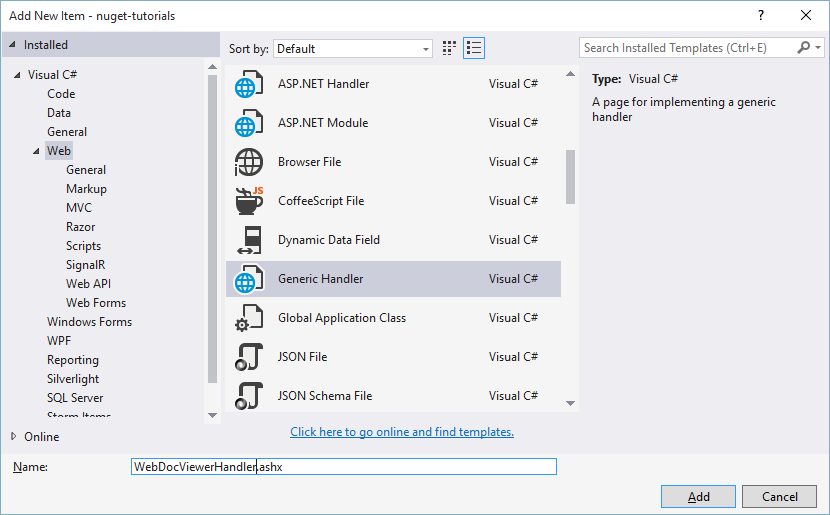This screenshot has width=830, height=515.
Task: Select the Web API category
Action: [88, 284]
